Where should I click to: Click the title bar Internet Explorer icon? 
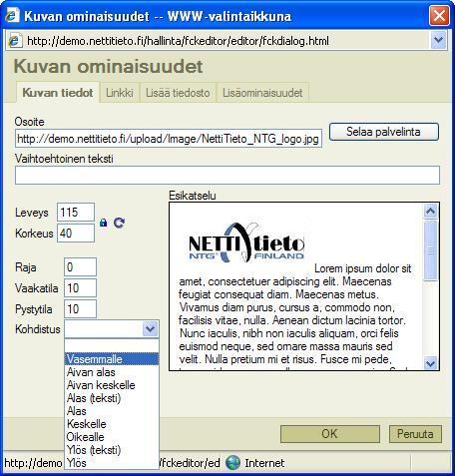[12, 15]
